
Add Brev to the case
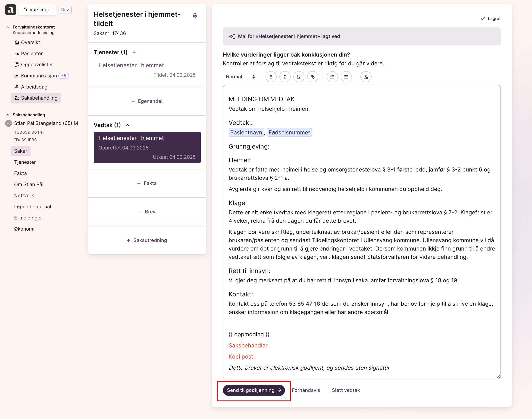[x=147, y=212]
